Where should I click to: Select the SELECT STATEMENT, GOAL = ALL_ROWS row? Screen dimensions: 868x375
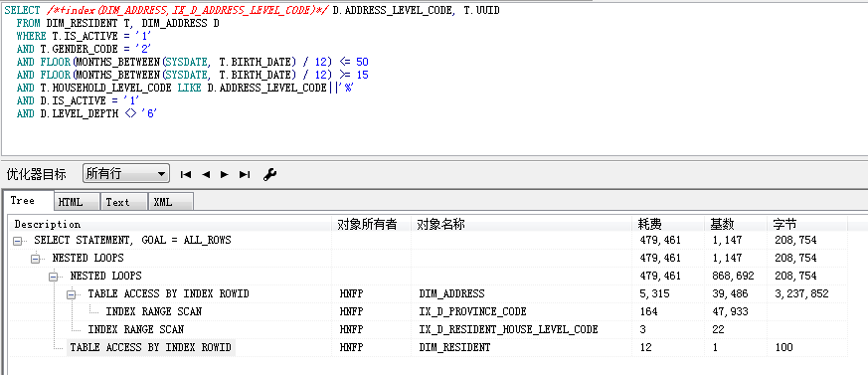pos(132,240)
